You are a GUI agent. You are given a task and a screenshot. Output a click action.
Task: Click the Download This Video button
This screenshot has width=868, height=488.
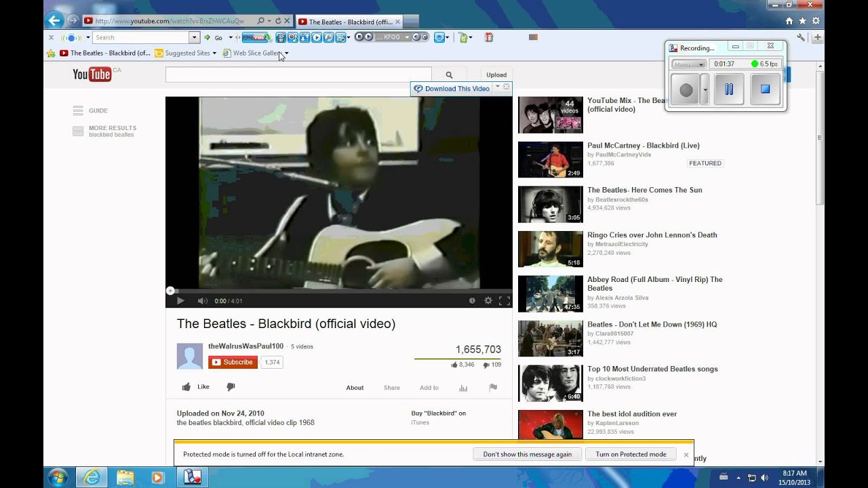tap(452, 89)
